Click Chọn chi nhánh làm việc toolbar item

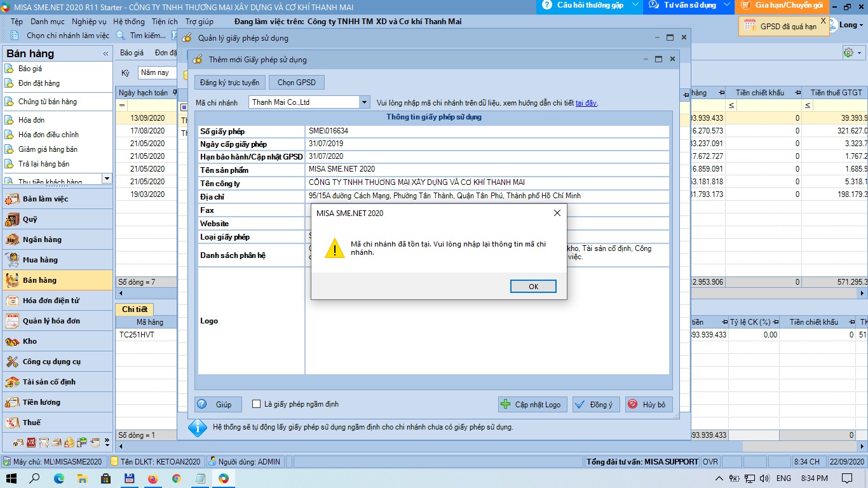click(60, 36)
